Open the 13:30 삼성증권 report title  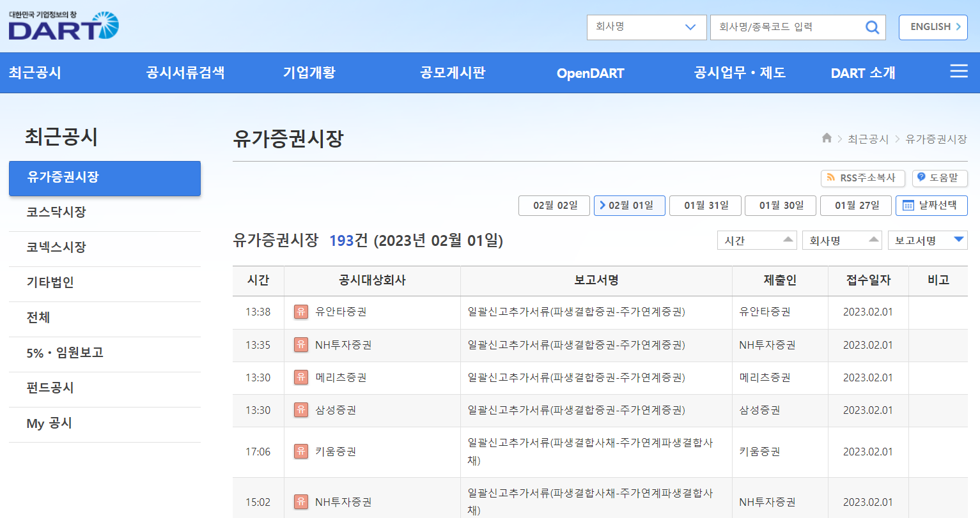click(x=576, y=410)
